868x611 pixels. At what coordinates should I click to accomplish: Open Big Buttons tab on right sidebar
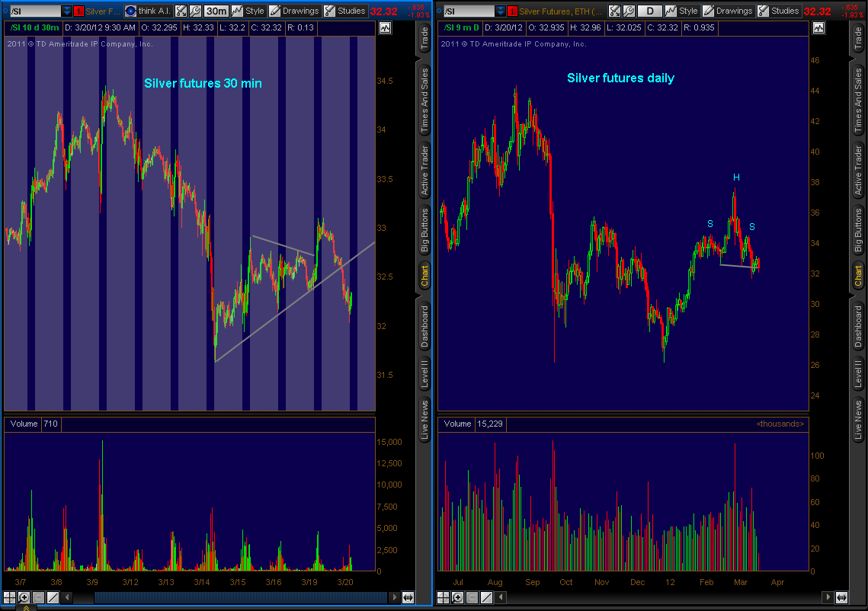click(858, 229)
